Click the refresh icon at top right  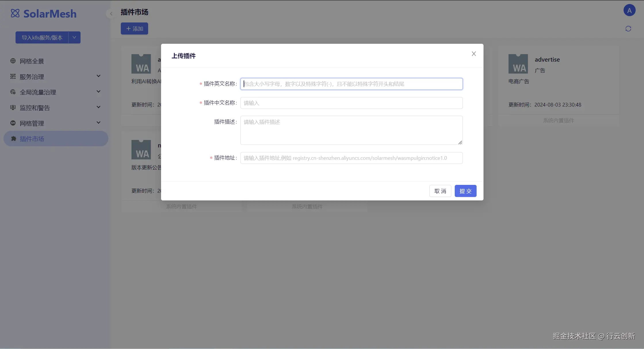click(x=628, y=29)
